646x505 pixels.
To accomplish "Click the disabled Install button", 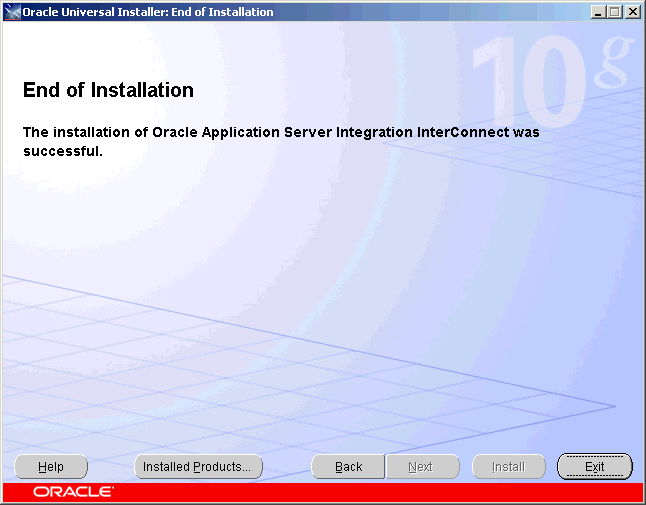I will pos(509,467).
